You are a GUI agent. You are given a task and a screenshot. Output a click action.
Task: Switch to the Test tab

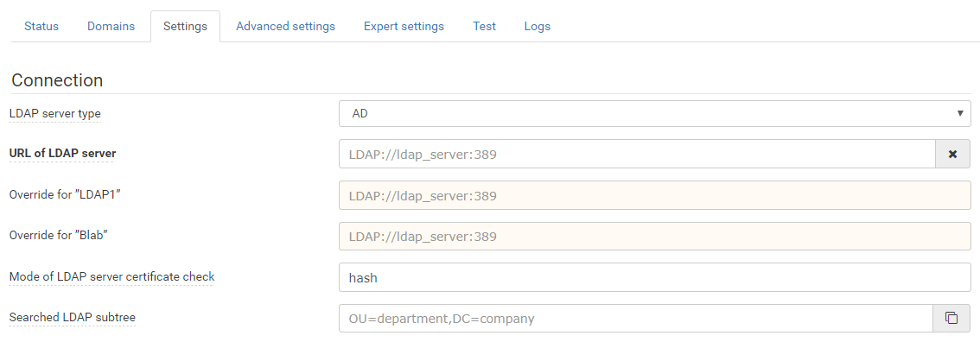484,26
